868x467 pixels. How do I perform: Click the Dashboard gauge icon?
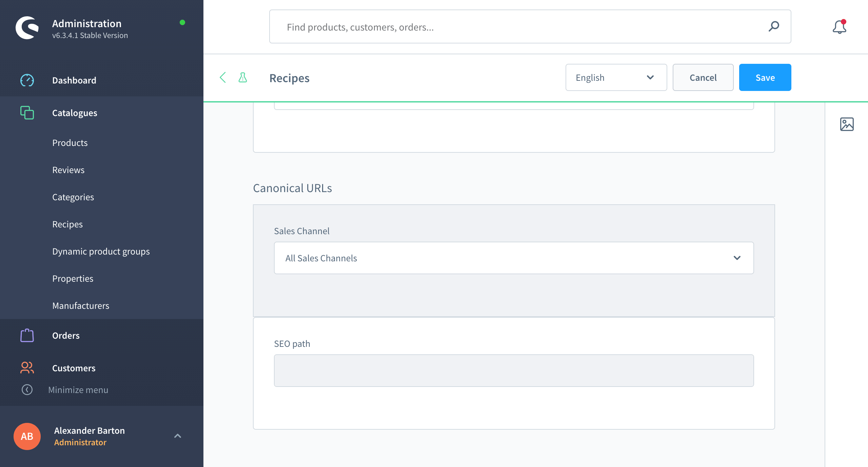(27, 80)
